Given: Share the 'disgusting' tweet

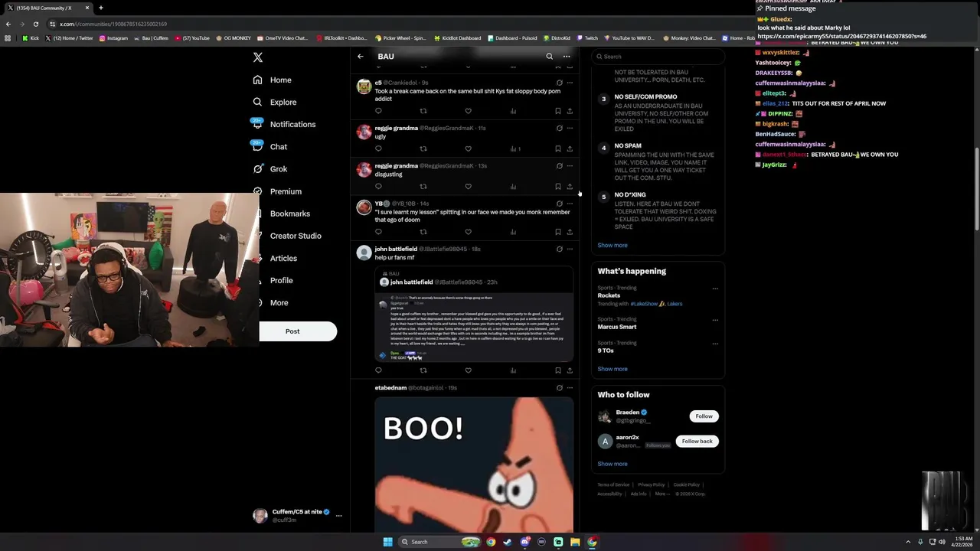Looking at the screenshot, I should click(570, 186).
